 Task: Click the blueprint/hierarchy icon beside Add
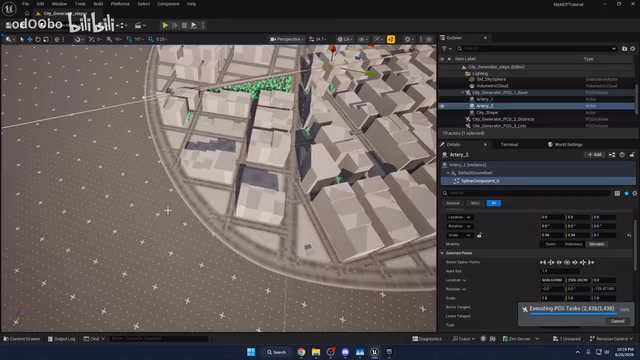[x=611, y=155]
